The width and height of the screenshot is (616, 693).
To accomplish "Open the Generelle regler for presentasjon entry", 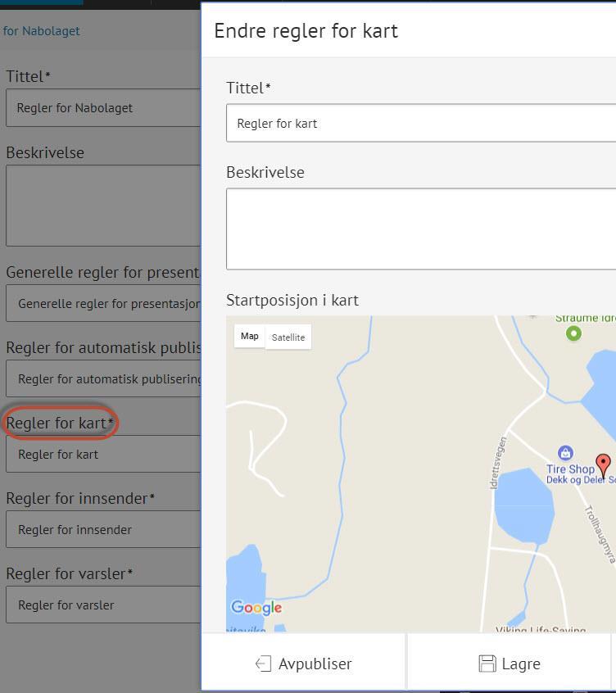I will click(106, 304).
